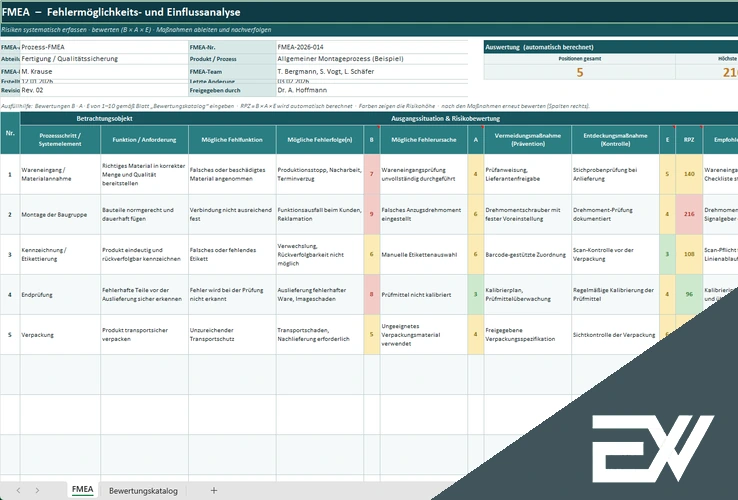738x500 pixels.
Task: Select 'Wareneingang / Materialannahme' cell
Action: coord(60,174)
